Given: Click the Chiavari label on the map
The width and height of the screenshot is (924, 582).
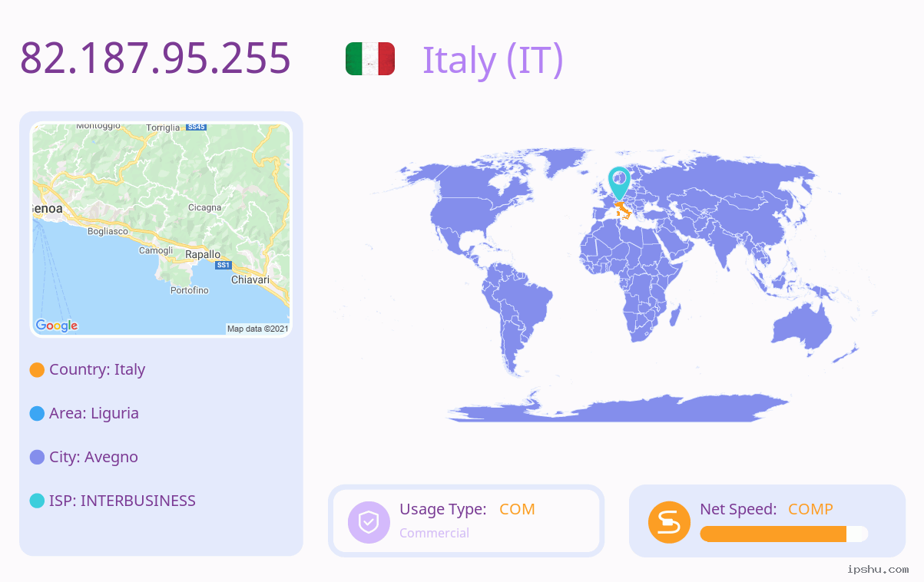Looking at the screenshot, I should (x=250, y=279).
